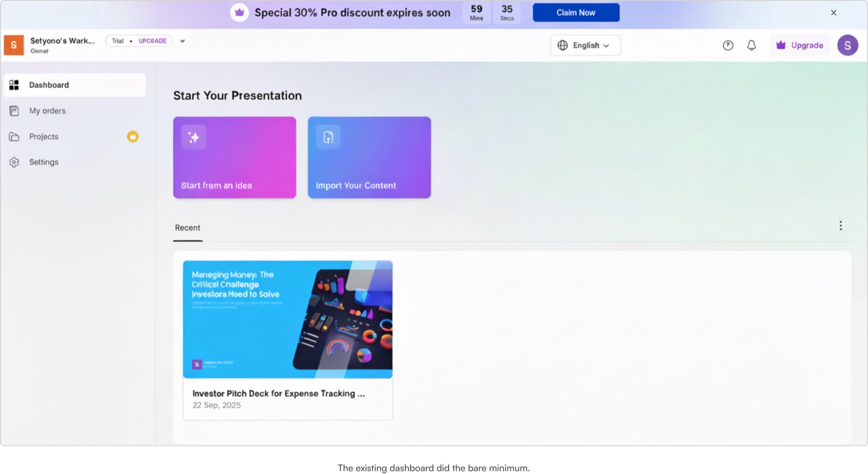Open My orders in sidebar
This screenshot has height=474, width=868.
(x=74, y=111)
